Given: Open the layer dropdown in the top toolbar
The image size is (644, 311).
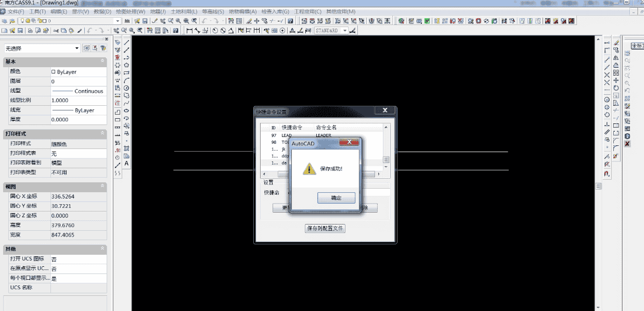Looking at the screenshot, I should point(118,21).
